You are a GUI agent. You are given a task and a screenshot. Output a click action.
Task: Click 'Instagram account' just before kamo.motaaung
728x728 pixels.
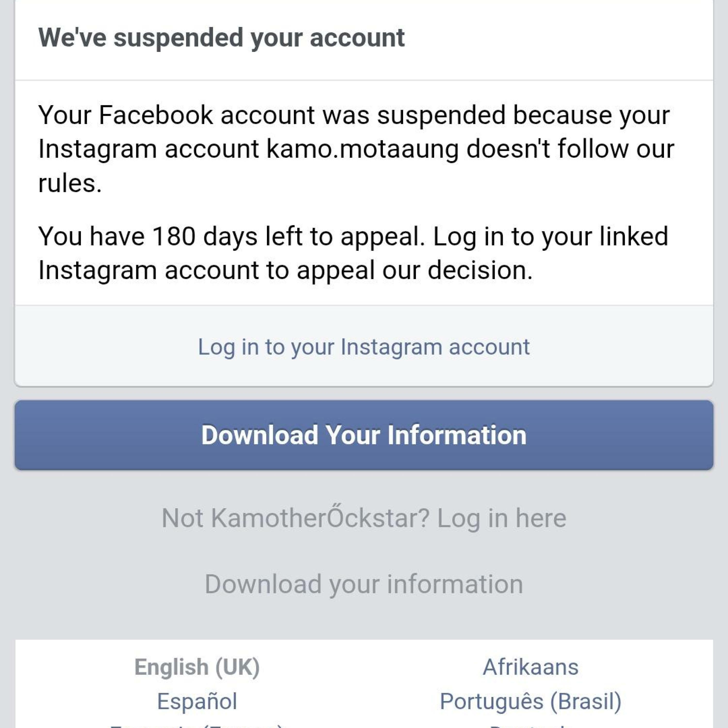(149, 149)
